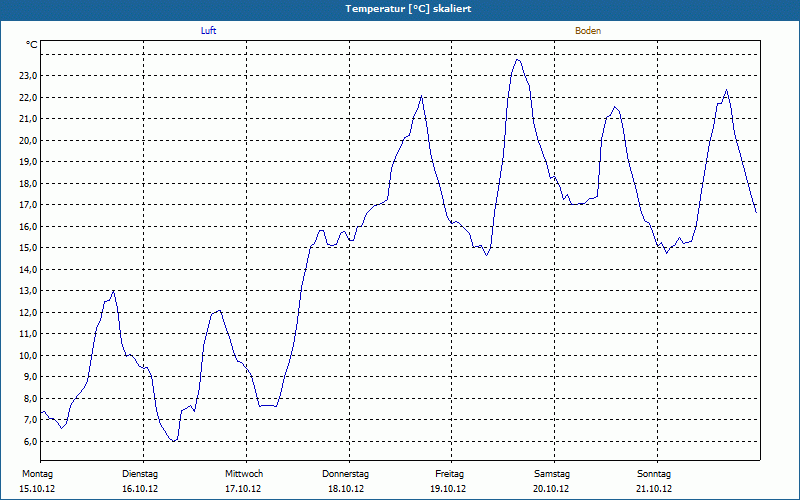Click the 22,0 y-axis value
This screenshot has height=500, width=800.
(28, 97)
